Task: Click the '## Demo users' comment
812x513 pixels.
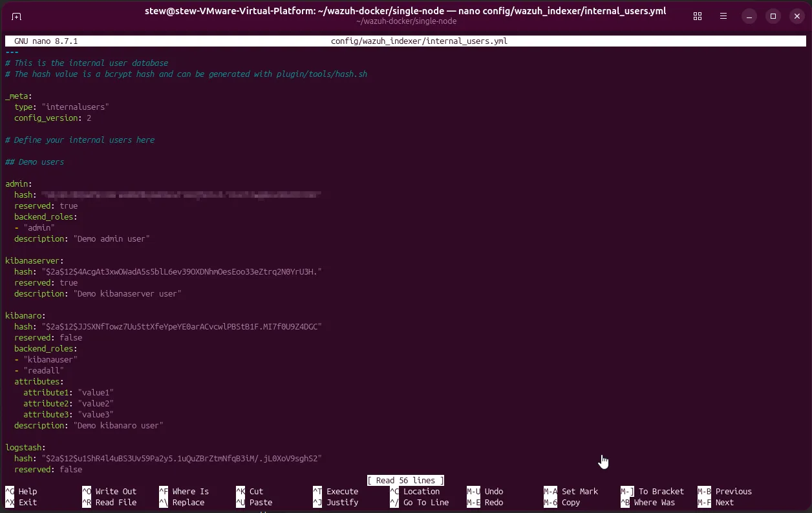Action: tap(35, 162)
